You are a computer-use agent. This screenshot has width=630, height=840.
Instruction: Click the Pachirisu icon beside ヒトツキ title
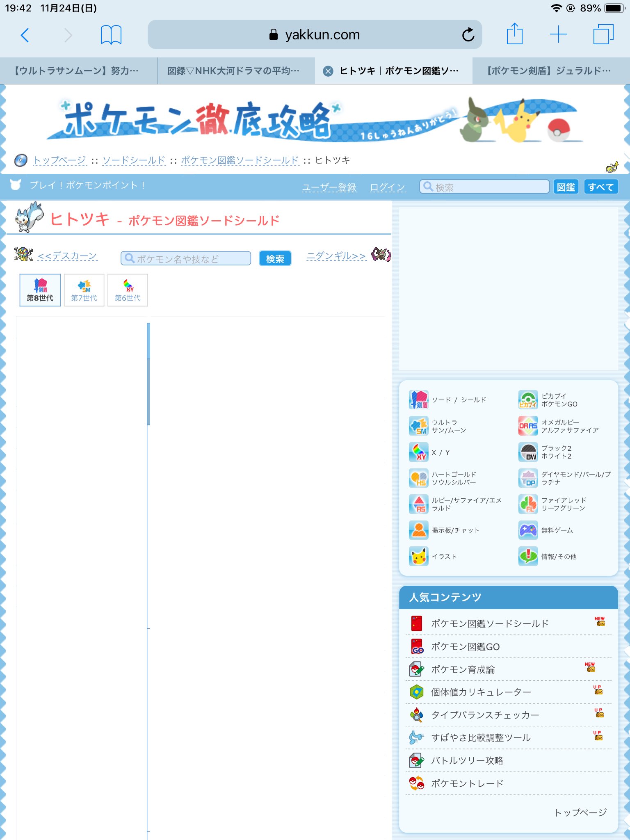[x=29, y=217]
